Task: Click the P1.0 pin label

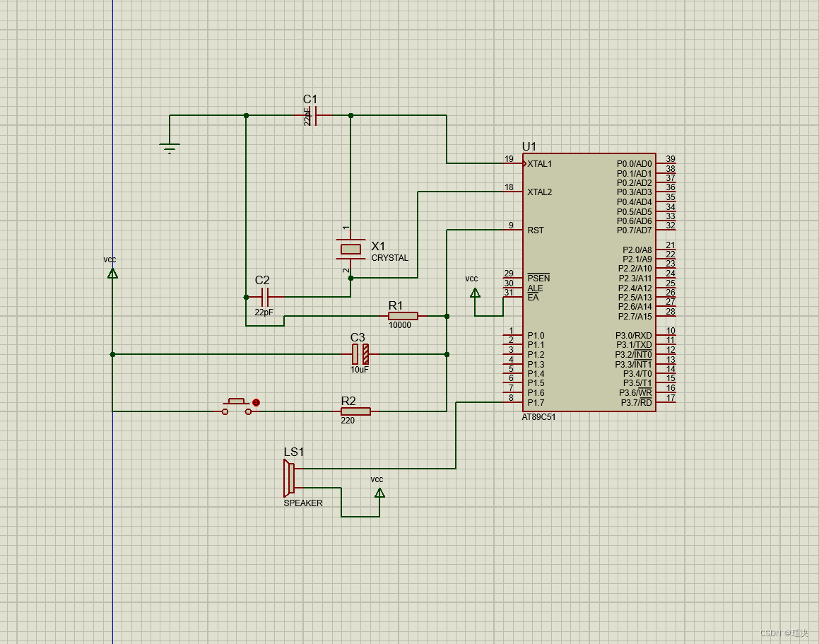Action: (x=536, y=336)
